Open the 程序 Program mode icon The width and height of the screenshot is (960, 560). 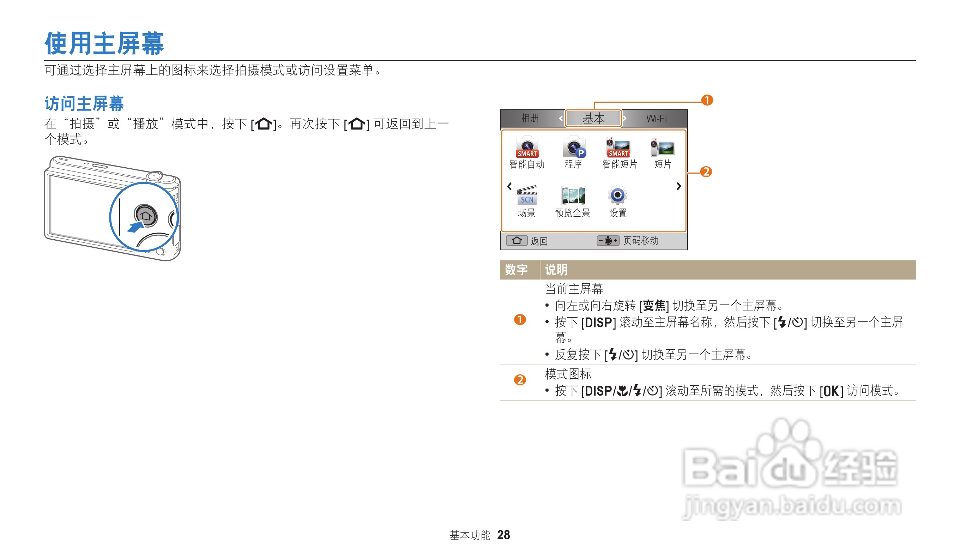coord(573,148)
